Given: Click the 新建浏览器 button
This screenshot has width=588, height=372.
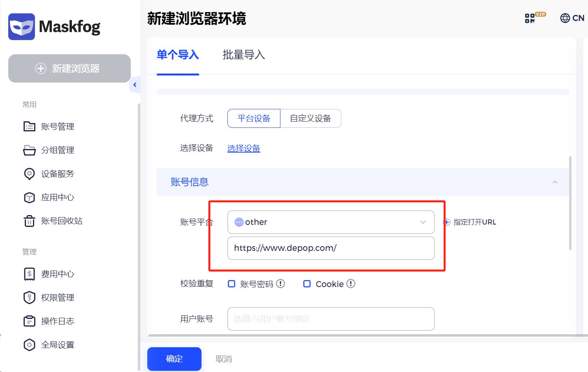Looking at the screenshot, I should click(x=70, y=68).
